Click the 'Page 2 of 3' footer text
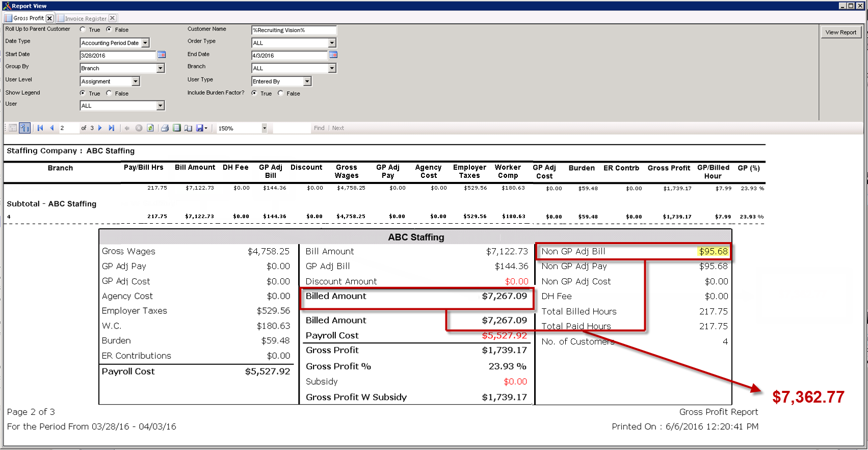 click(31, 412)
